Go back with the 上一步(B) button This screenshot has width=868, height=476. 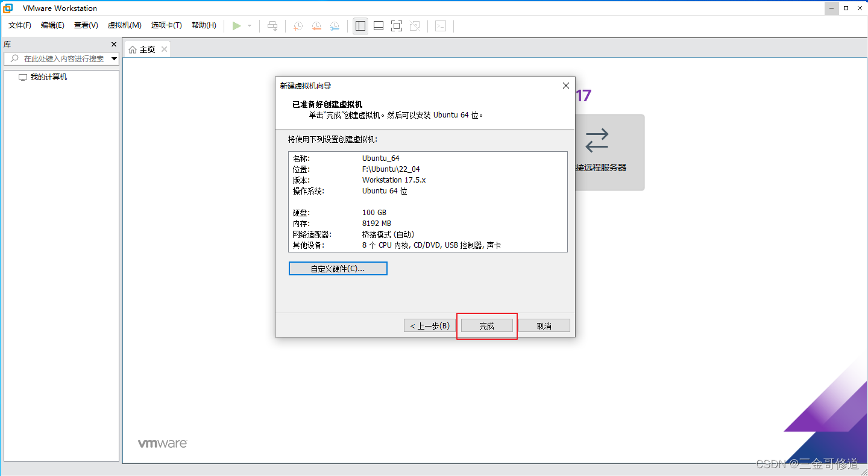[x=430, y=326]
